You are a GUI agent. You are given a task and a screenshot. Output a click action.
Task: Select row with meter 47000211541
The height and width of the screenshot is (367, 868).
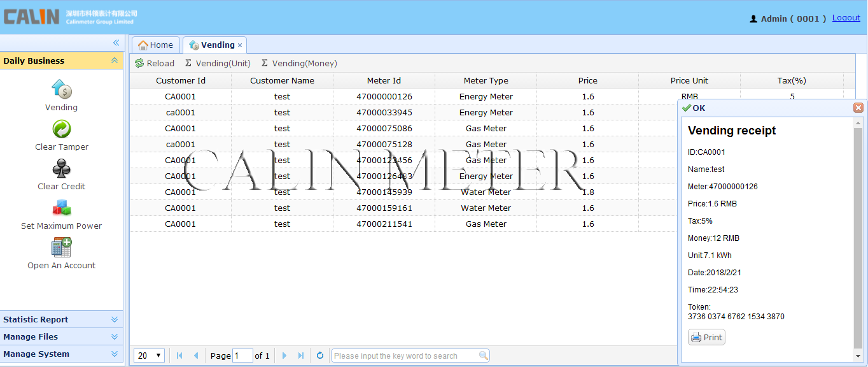click(x=403, y=224)
